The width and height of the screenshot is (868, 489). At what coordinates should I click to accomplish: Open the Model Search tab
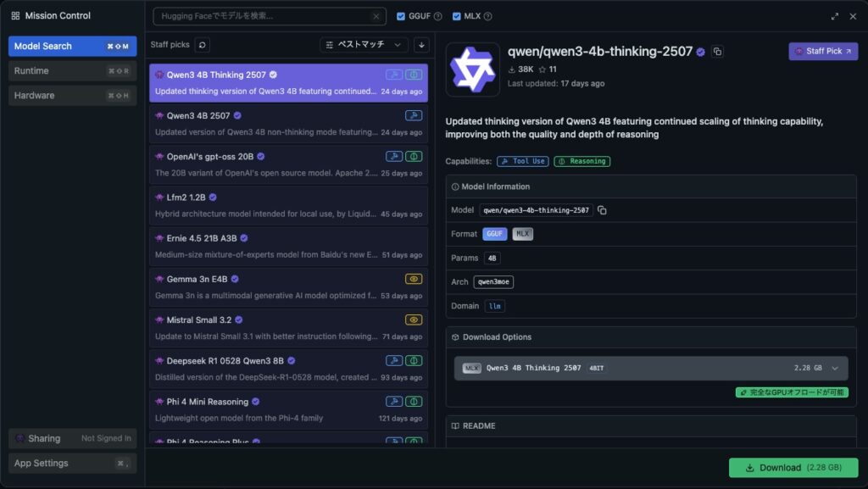click(x=73, y=47)
